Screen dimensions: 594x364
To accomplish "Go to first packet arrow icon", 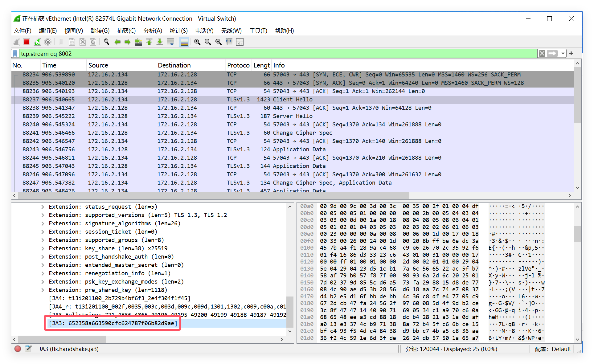I will pos(149,42).
